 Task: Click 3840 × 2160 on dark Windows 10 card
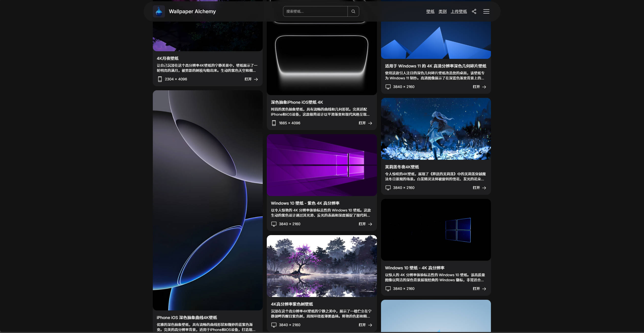tap(404, 289)
